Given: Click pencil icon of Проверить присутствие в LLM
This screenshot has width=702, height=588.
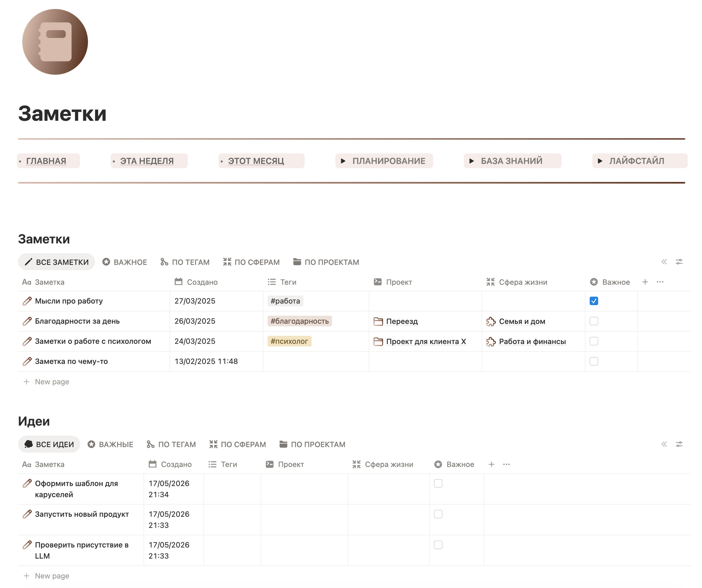Looking at the screenshot, I should [27, 545].
